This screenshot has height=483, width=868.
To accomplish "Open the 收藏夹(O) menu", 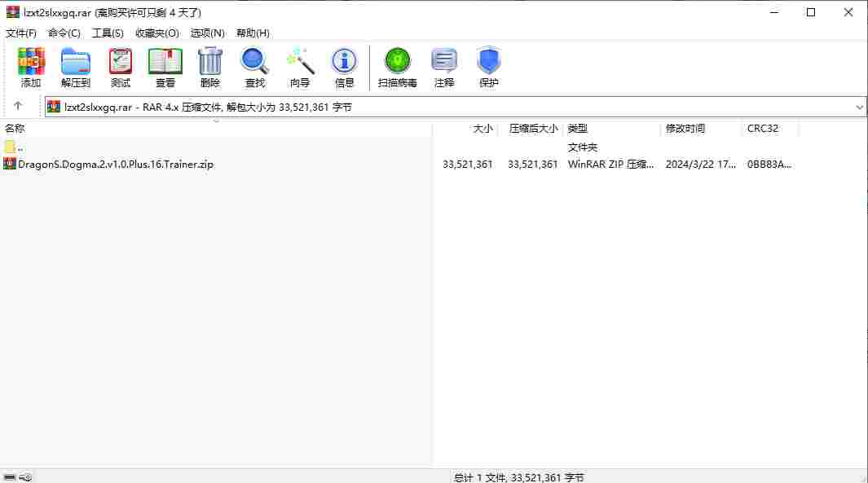I will point(157,33).
